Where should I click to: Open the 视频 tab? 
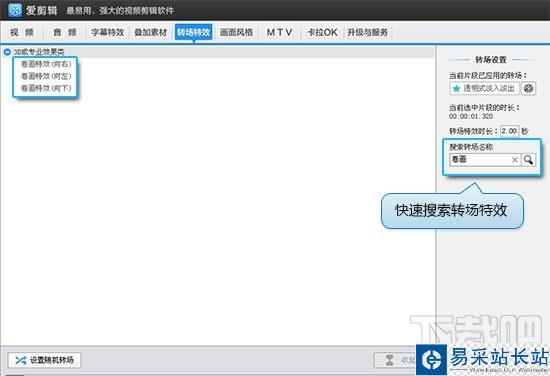click(22, 33)
